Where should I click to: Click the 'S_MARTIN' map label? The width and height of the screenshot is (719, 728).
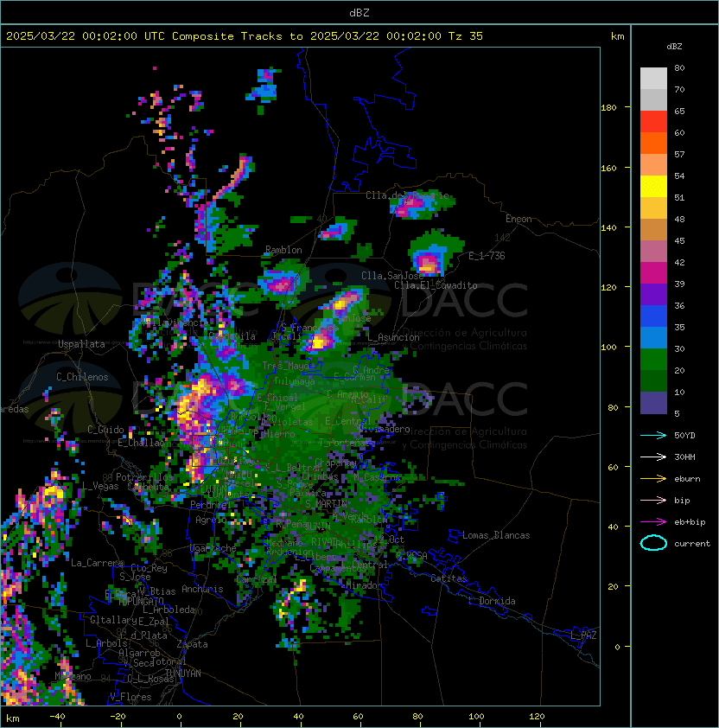point(326,503)
